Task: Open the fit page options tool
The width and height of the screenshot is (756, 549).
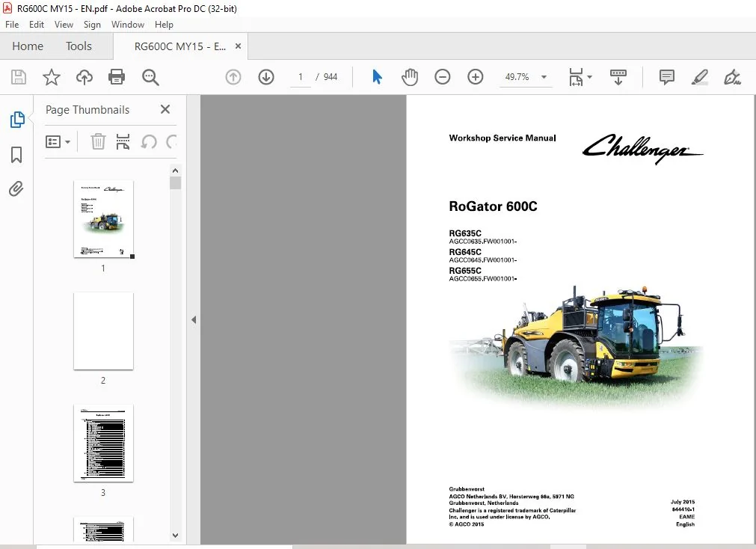Action: click(x=576, y=77)
